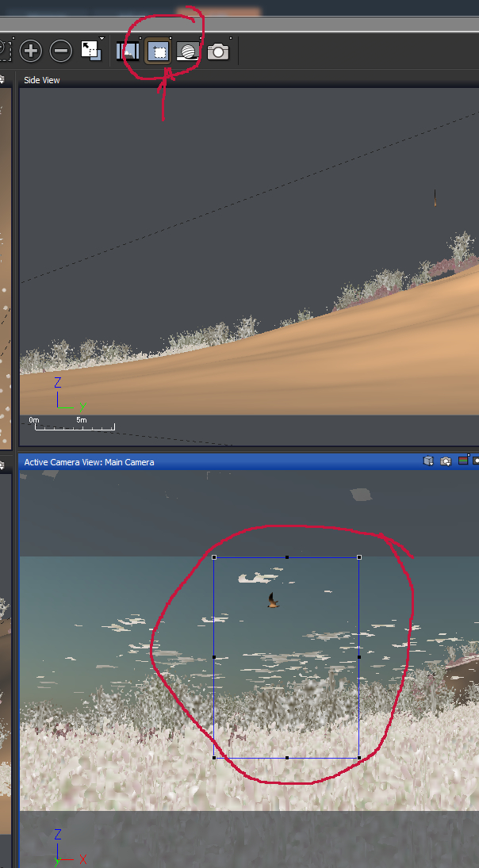Click the top-middle render area handle

[x=287, y=557]
